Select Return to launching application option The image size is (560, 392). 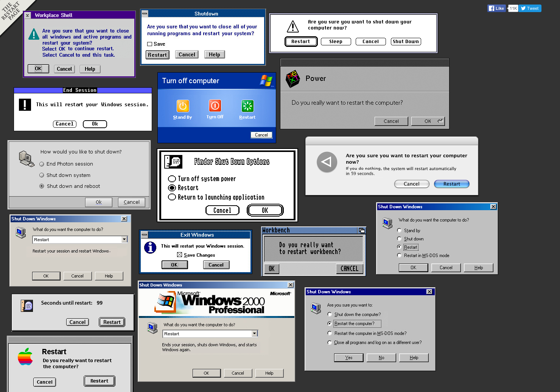(172, 197)
